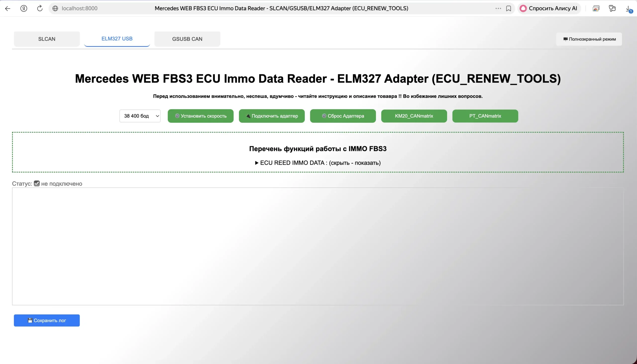The height and width of the screenshot is (364, 637).
Task: Click the Yandex home icon
Action: point(24,8)
